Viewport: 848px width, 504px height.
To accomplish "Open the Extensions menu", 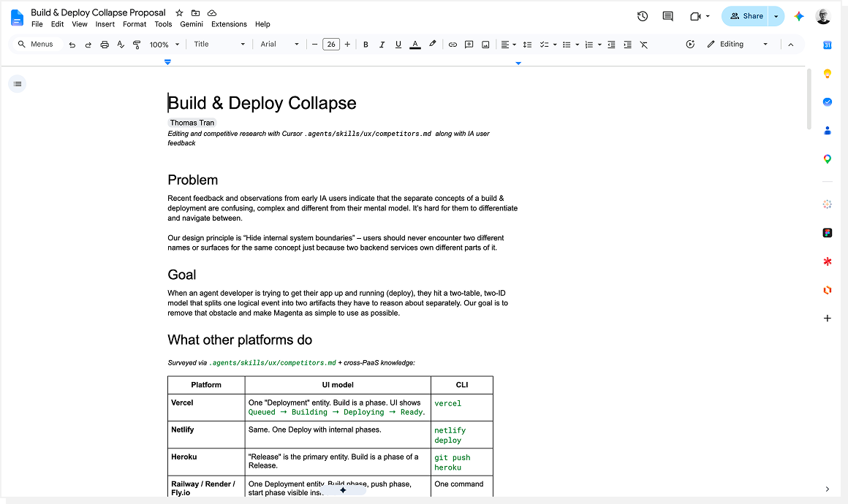I will tap(229, 24).
